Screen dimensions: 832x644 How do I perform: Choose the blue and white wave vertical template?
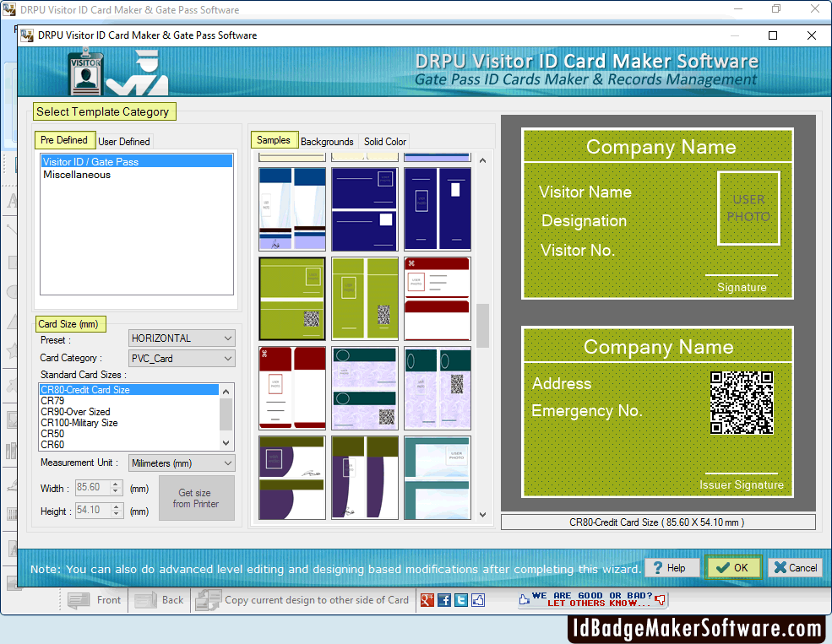click(x=292, y=209)
